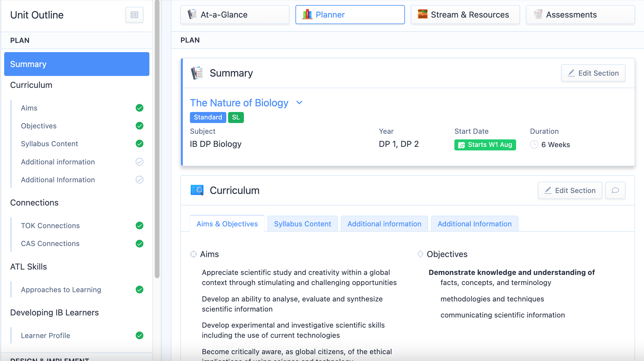Open the IB DP Biology unit title link
Image resolution: width=644 pixels, height=361 pixels.
point(239,103)
